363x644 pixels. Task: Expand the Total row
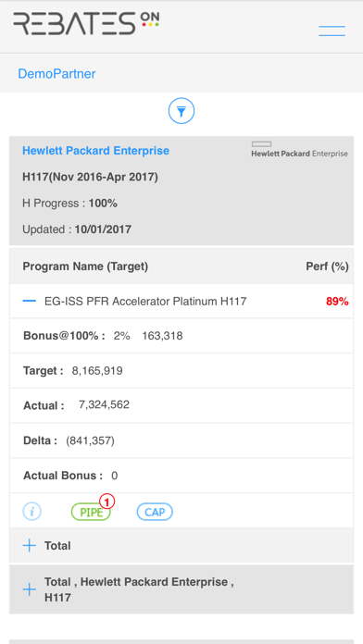[30, 545]
